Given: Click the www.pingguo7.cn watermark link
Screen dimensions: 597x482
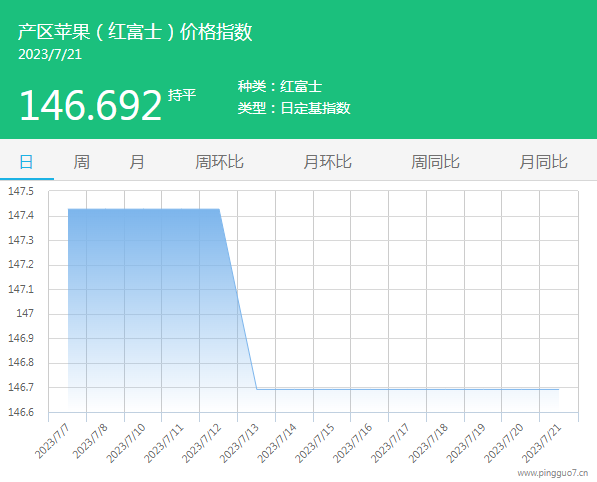Looking at the screenshot, I should tap(552, 473).
